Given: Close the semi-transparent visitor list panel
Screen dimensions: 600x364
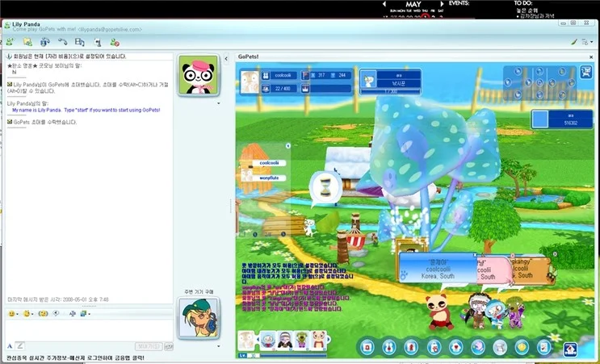Looking at the screenshot, I should pyautogui.click(x=287, y=145).
